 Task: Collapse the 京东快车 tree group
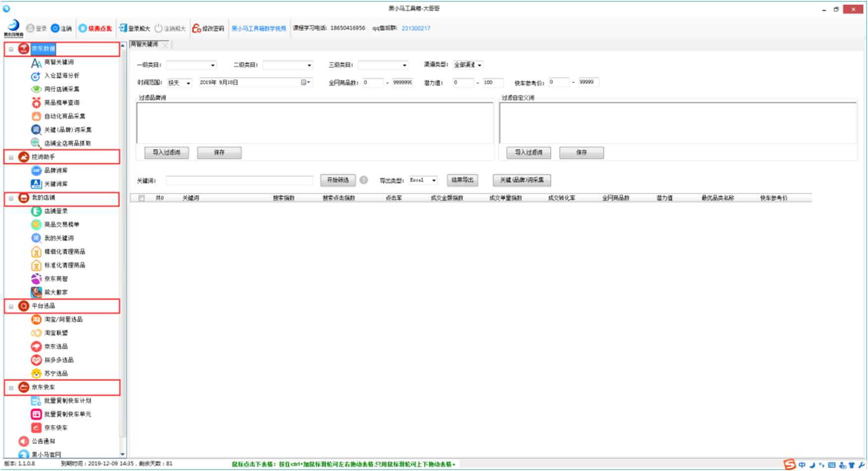(11, 388)
